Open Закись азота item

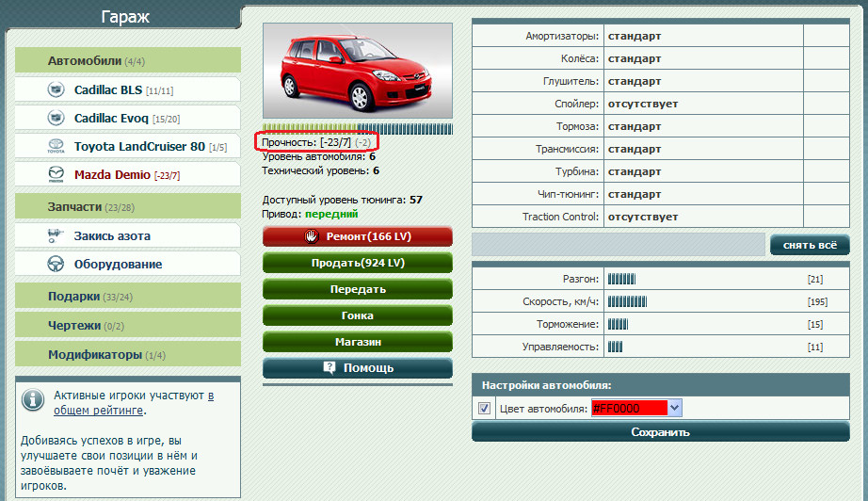tap(128, 235)
